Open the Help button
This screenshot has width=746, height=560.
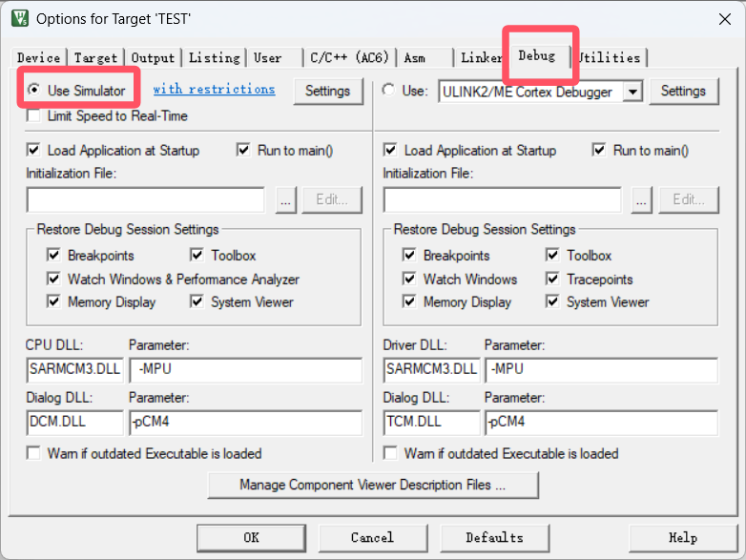pos(683,538)
